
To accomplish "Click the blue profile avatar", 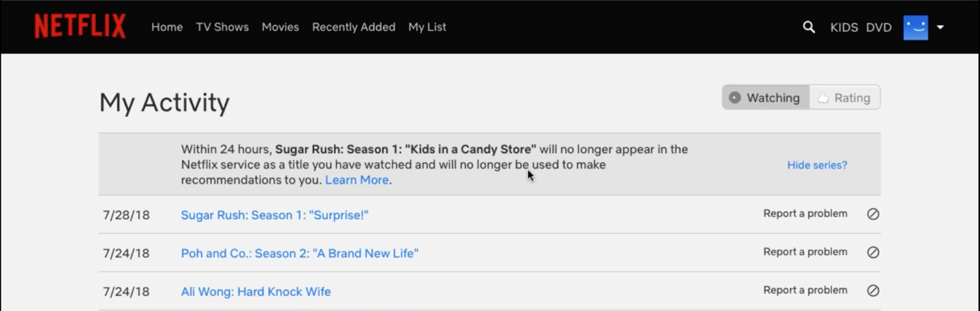I will 916,28.
